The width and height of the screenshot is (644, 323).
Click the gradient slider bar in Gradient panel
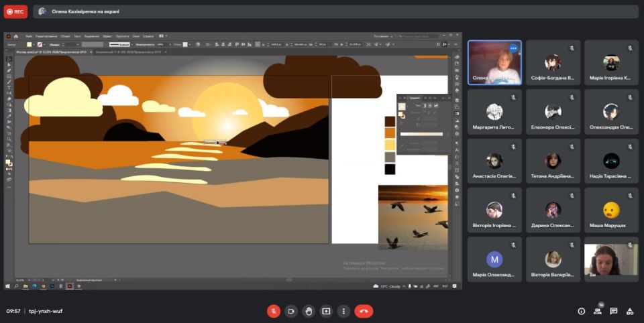click(422, 134)
